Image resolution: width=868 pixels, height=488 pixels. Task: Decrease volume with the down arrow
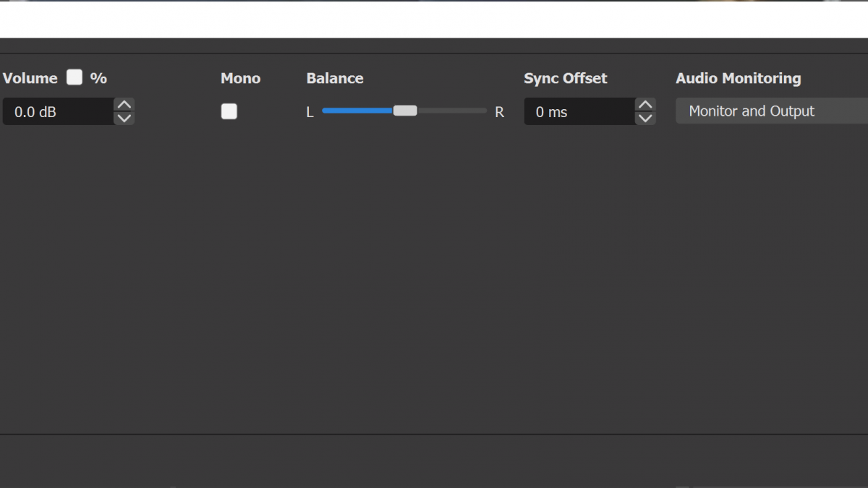124,119
